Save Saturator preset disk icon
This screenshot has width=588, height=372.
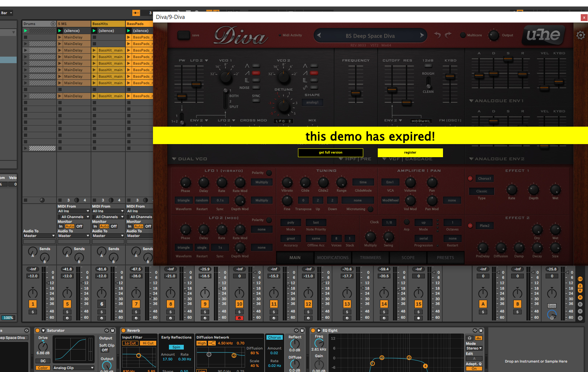point(113,331)
